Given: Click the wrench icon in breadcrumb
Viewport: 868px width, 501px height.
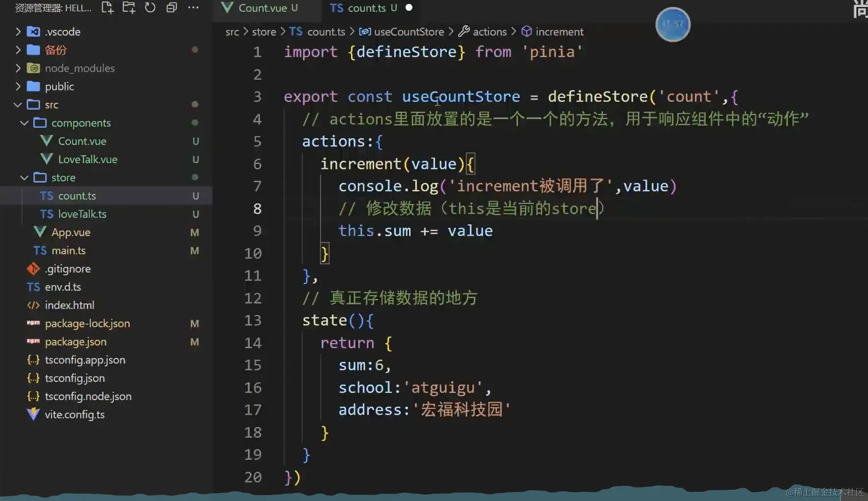Looking at the screenshot, I should tap(464, 31).
